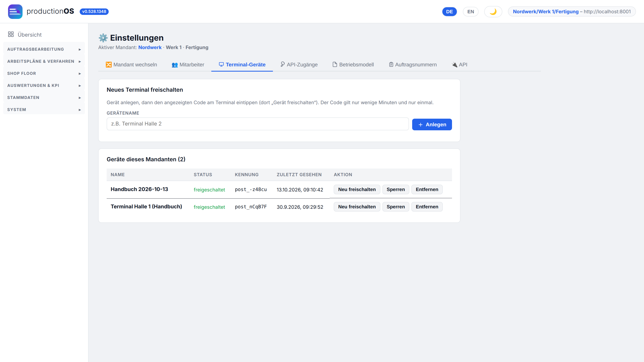Neu freischalten for Terminal Halle 1
The height and width of the screenshot is (362, 644).
(357, 207)
